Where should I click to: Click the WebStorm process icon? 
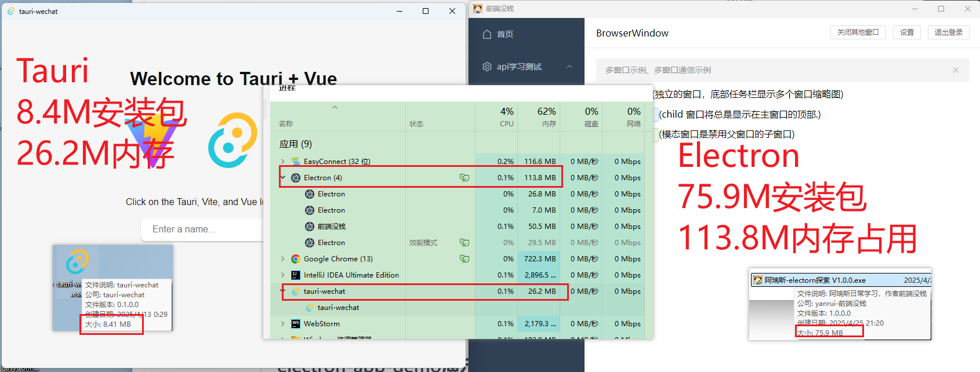[296, 324]
